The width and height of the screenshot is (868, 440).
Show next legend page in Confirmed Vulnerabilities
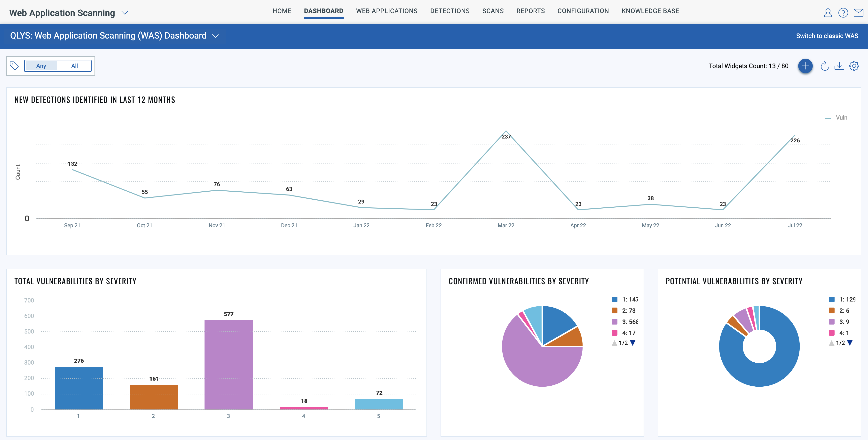pos(633,343)
